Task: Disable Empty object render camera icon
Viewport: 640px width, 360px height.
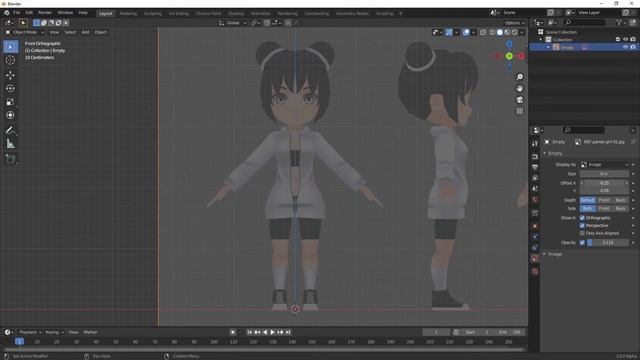Action: [x=633, y=47]
